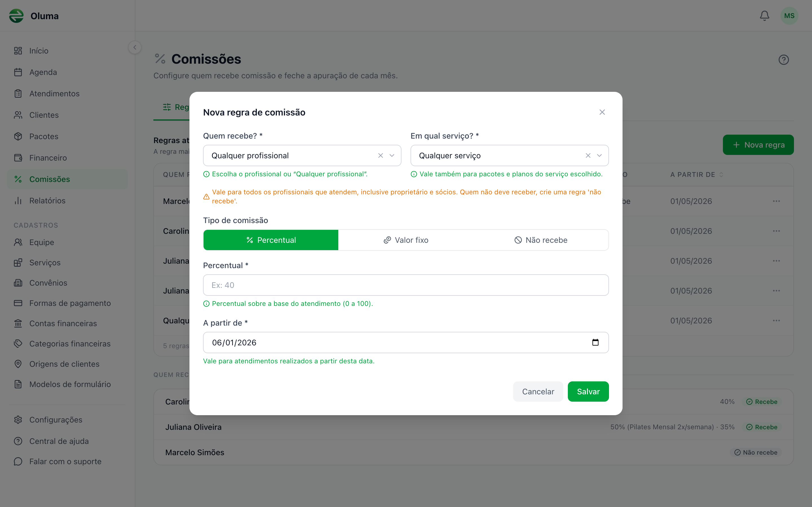Click the help question mark icon
This screenshot has height=507, width=812.
(784, 60)
